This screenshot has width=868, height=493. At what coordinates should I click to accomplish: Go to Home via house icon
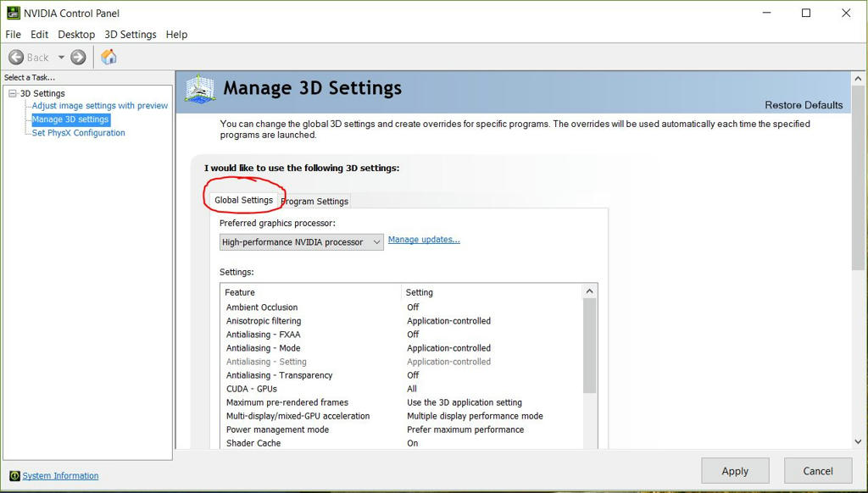pos(108,58)
